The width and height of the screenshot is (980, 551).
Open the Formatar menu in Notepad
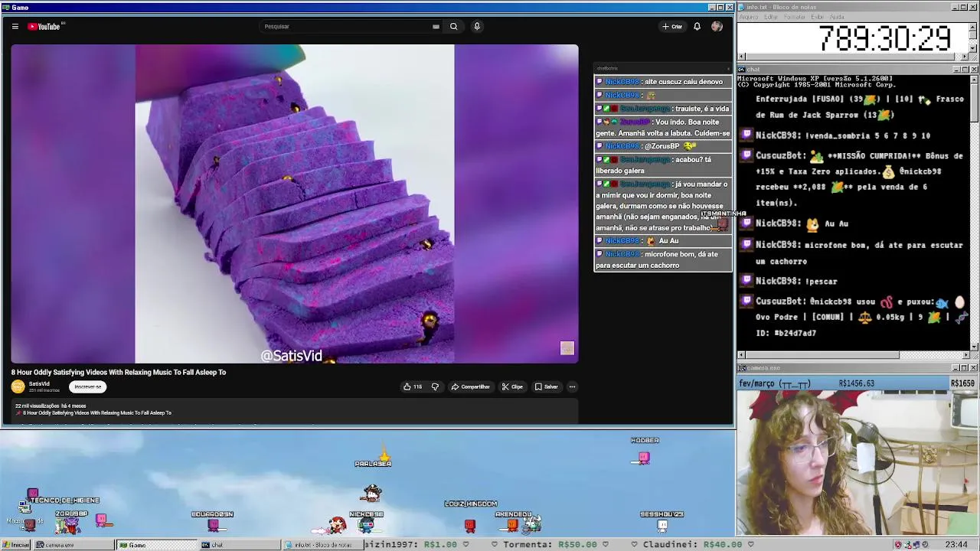[x=794, y=17]
